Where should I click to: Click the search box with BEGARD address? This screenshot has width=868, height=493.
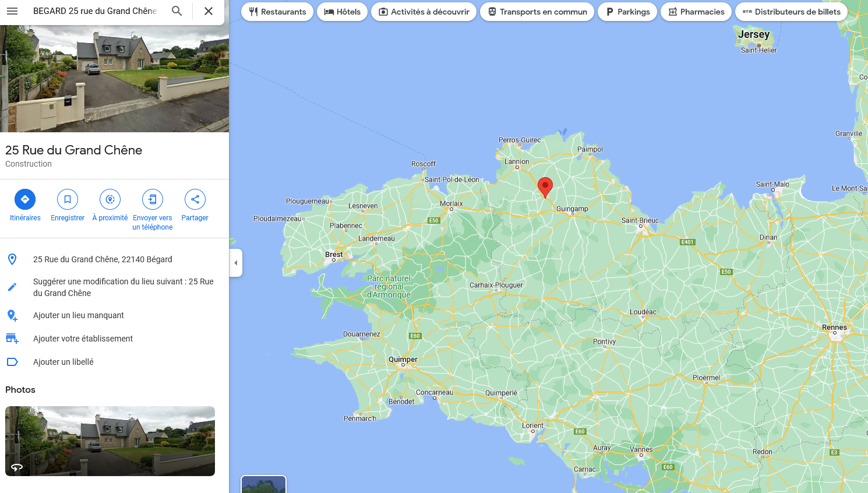click(95, 11)
